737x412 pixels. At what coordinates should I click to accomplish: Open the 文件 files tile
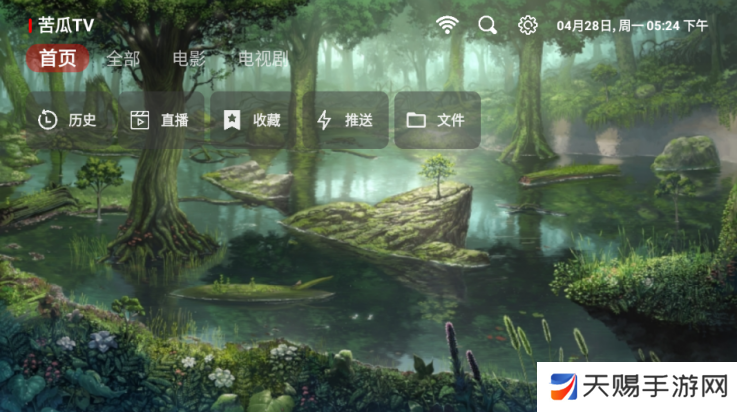pos(437,120)
